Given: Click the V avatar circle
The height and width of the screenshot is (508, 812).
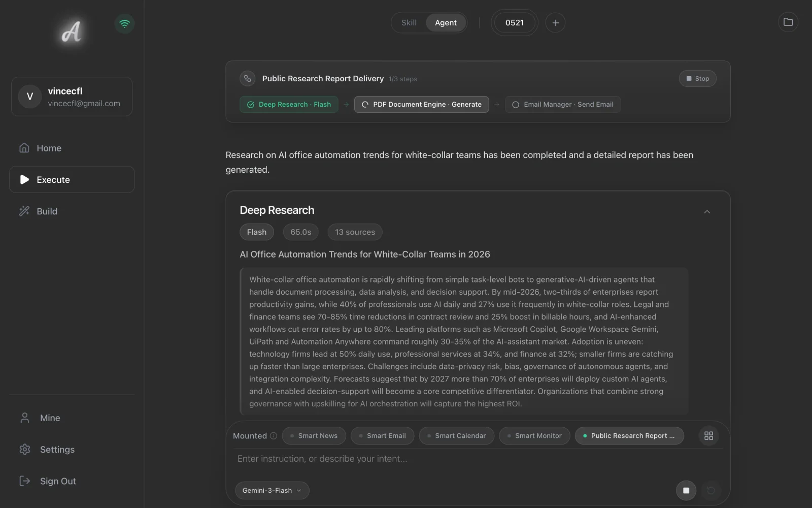Looking at the screenshot, I should click(x=30, y=97).
